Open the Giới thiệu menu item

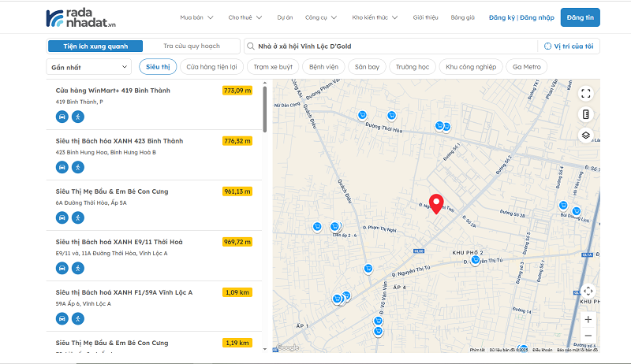[x=425, y=17]
